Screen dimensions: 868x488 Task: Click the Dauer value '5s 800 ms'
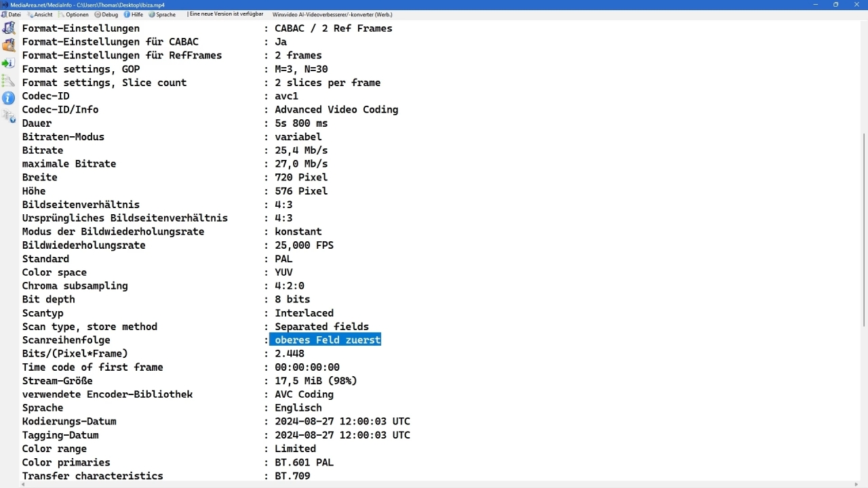(x=301, y=123)
